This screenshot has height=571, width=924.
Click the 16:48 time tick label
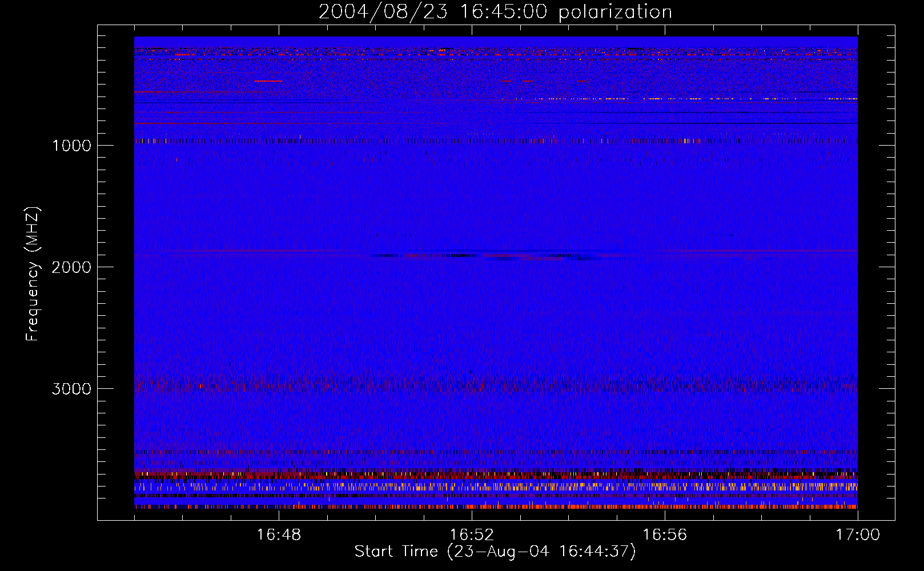279,535
